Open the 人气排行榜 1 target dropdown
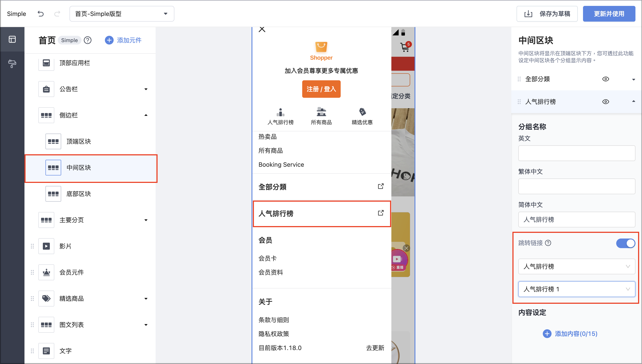This screenshot has height=364, width=642. click(x=577, y=289)
